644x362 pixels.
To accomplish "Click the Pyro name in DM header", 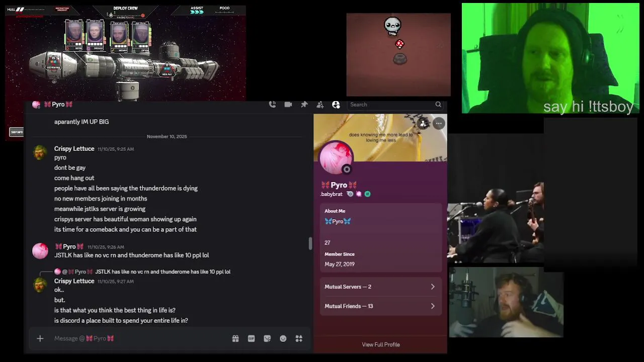I will [58, 105].
